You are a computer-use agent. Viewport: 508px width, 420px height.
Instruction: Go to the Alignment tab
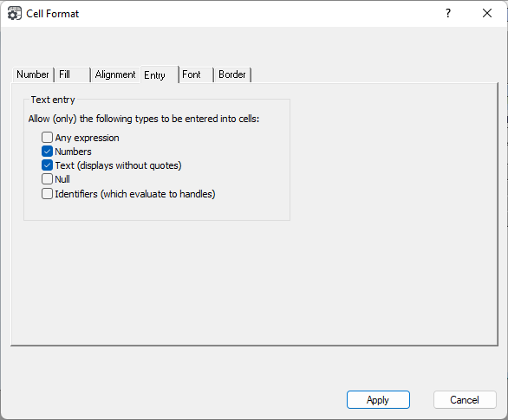point(115,74)
